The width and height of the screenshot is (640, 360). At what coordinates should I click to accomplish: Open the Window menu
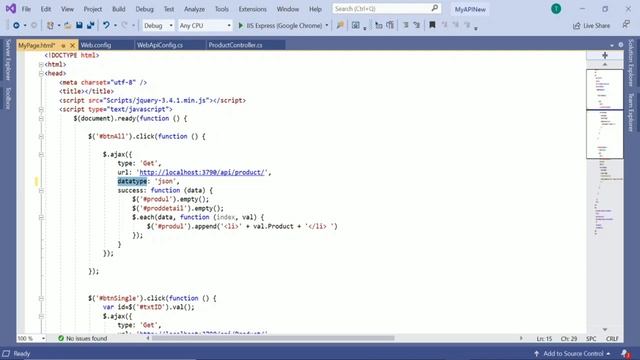tap(288, 9)
